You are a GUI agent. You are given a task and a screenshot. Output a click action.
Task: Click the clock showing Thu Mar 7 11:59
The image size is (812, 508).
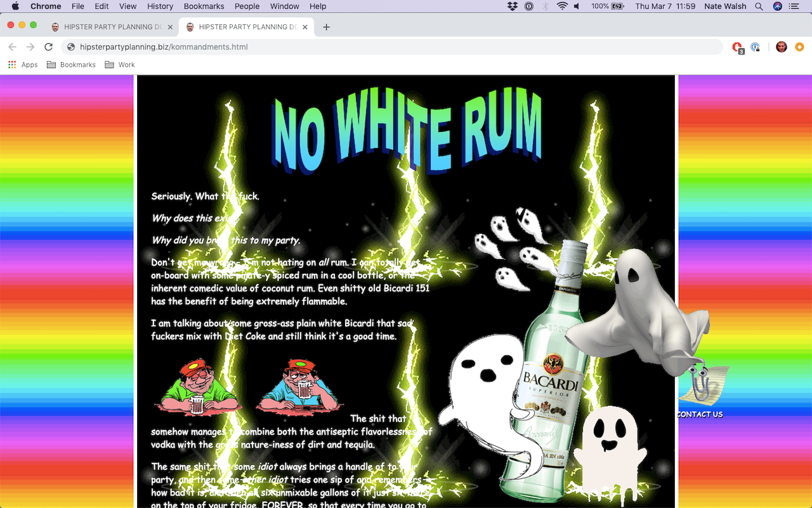coord(665,6)
